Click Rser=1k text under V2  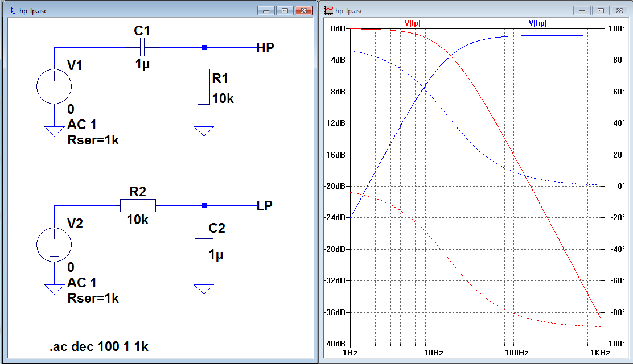tap(93, 298)
